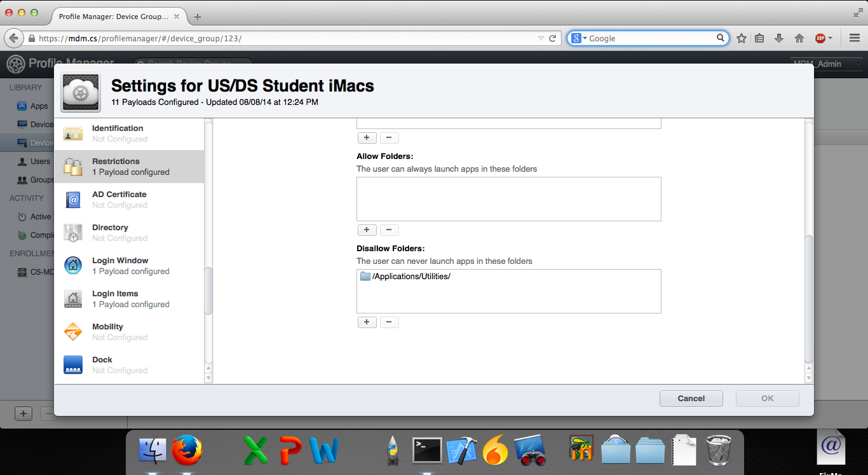Image resolution: width=868 pixels, height=475 pixels.
Task: Open the Google search engine dropdown
Action: (x=576, y=38)
